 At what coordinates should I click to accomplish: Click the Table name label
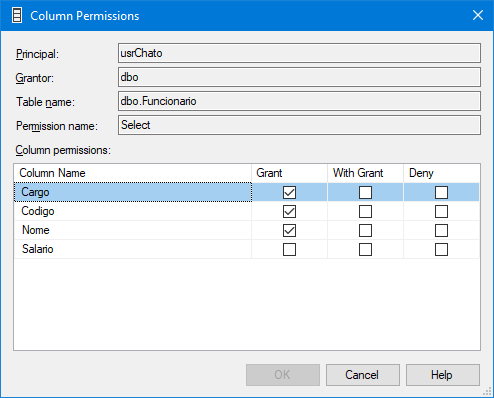click(x=45, y=102)
